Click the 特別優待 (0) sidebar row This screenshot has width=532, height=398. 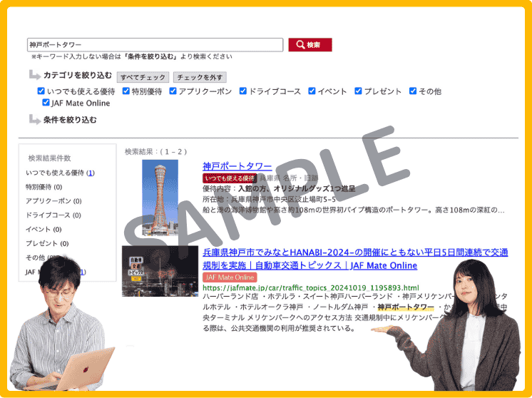44,187
